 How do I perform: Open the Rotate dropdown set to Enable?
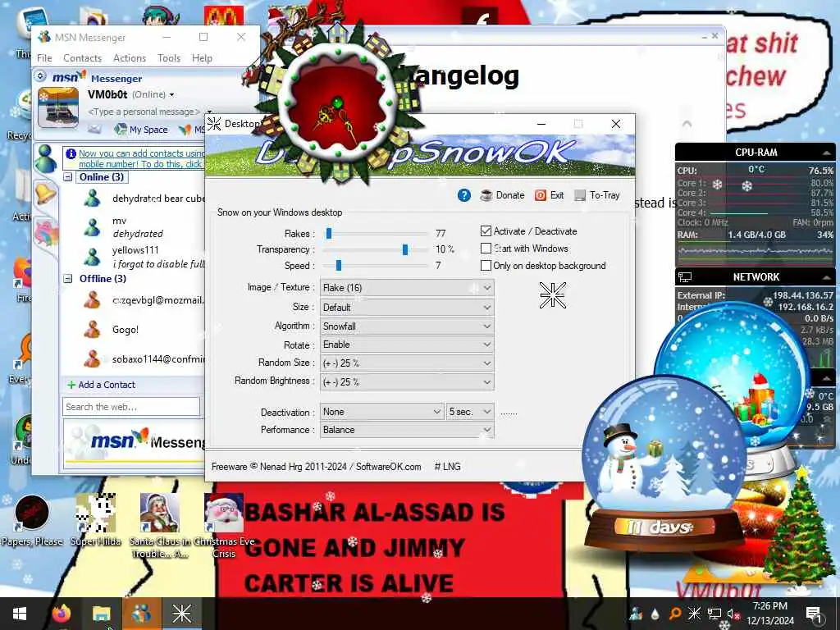tap(407, 345)
